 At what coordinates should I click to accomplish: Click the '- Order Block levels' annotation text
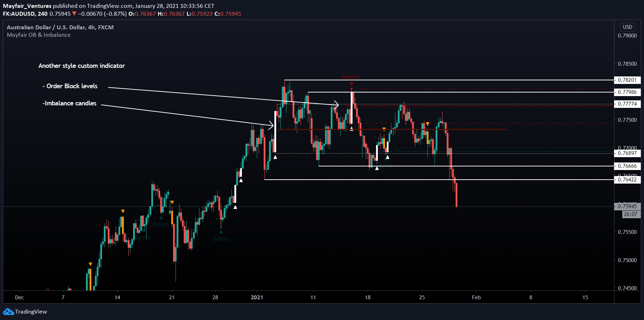click(x=70, y=86)
